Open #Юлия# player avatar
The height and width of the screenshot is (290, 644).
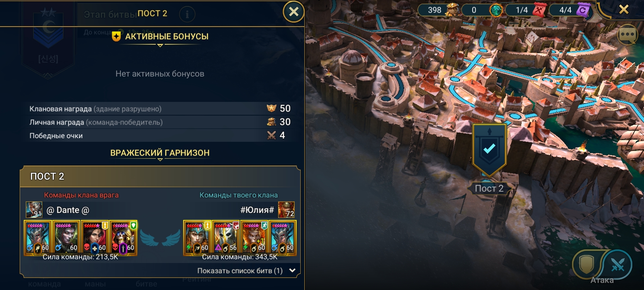click(x=286, y=209)
